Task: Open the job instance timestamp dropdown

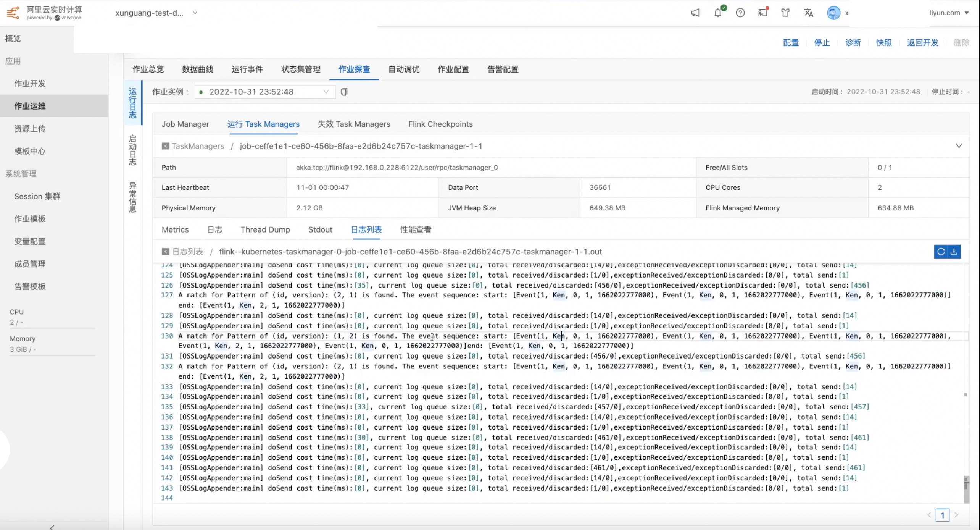Action: pos(265,92)
